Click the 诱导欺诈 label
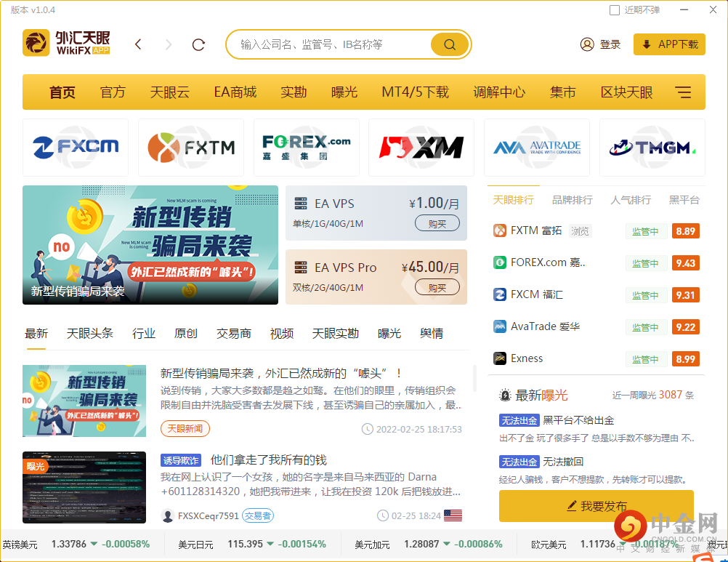Screen dimensions: 728x562 [181, 460]
